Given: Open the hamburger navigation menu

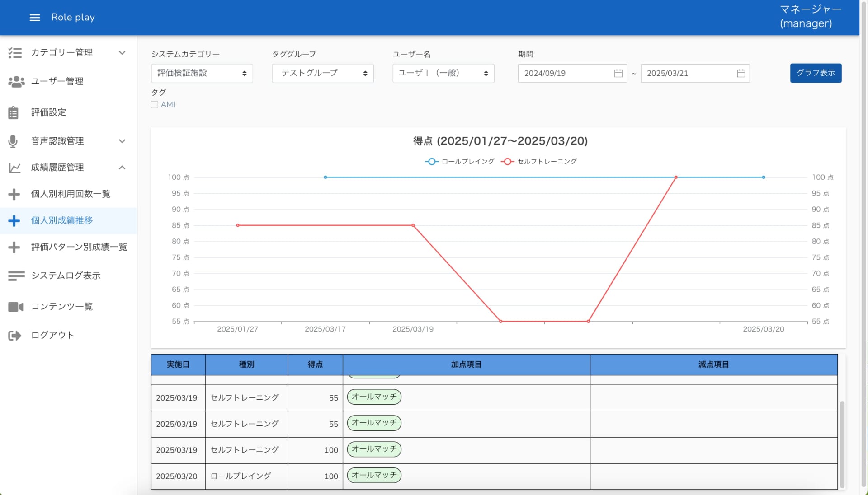Looking at the screenshot, I should (35, 17).
